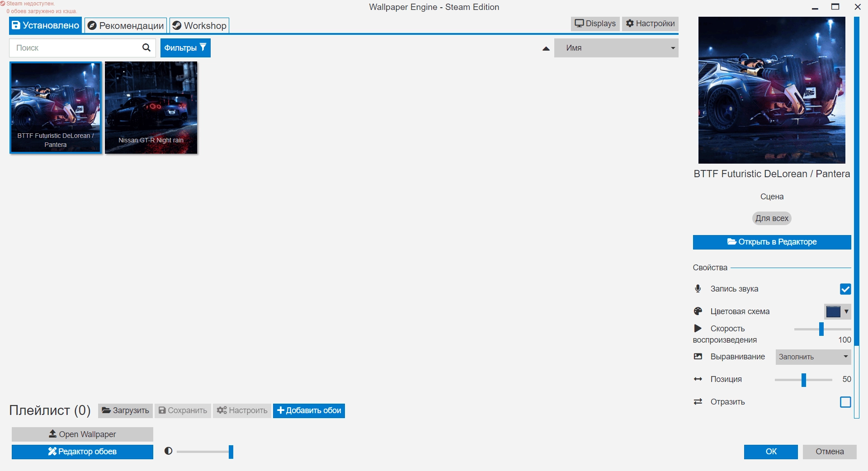
Task: Select BTTF Futuristic DeLorean wallpaper thumbnail
Action: 56,108
